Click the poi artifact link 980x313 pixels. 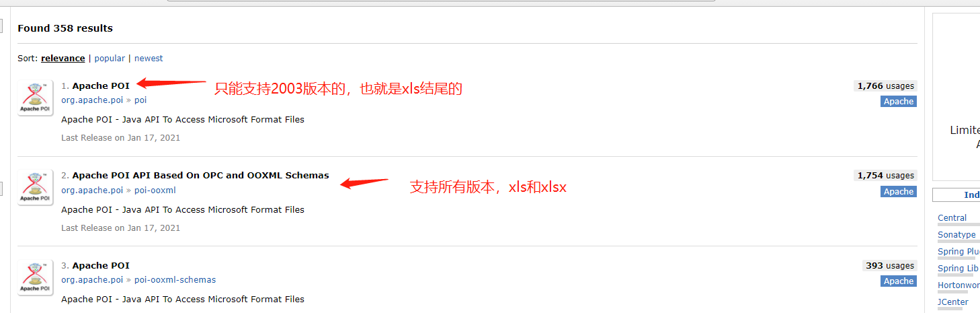tap(140, 100)
